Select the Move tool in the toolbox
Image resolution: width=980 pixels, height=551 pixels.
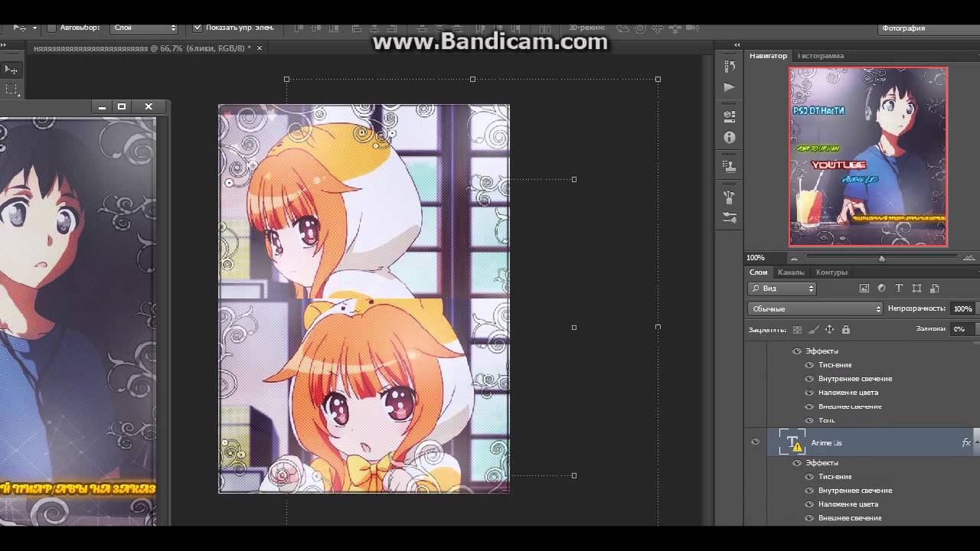11,70
